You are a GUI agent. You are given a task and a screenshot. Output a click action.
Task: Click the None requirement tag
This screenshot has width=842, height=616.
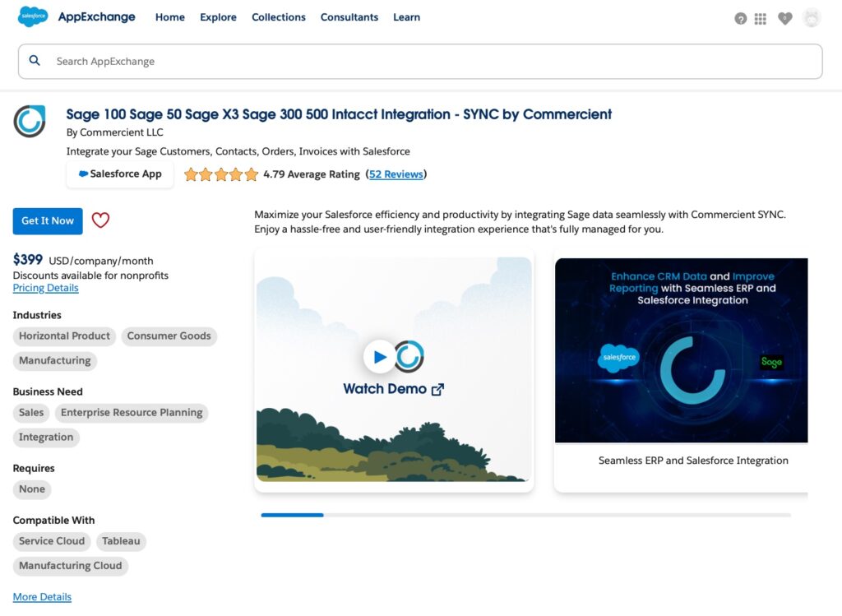tap(32, 489)
